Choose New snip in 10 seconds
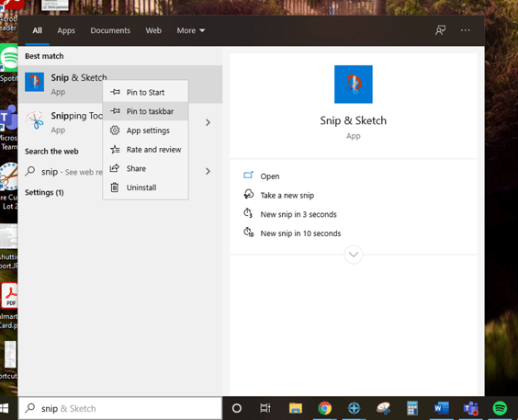Screen dimensions: 518x420 click(300, 233)
